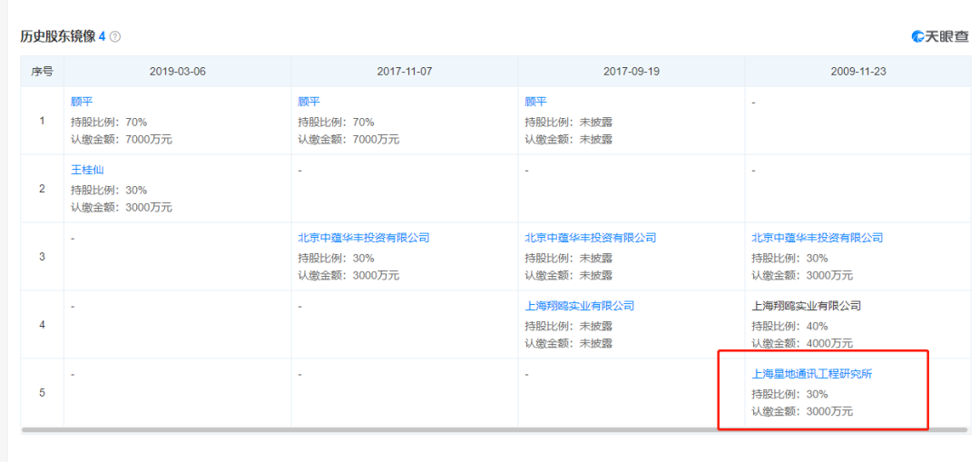This screenshot has width=980, height=462.
Task: Click row number 2 in 序号 column
Action: pyautogui.click(x=42, y=188)
